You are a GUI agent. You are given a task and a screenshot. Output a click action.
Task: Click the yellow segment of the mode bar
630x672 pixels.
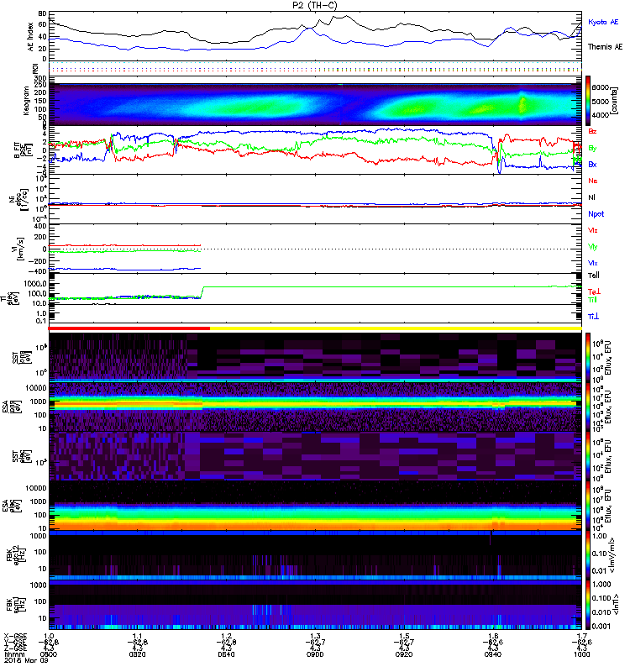(396, 328)
